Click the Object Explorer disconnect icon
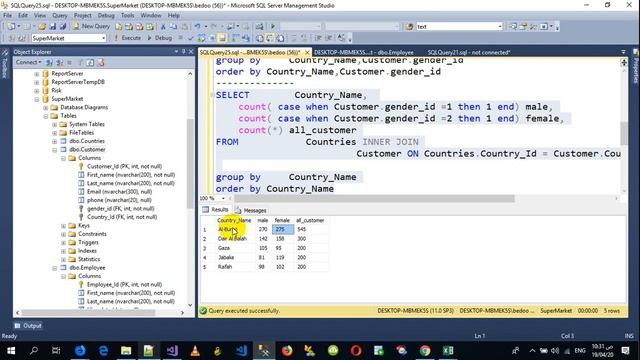The height and width of the screenshot is (360, 640). (x=60, y=62)
